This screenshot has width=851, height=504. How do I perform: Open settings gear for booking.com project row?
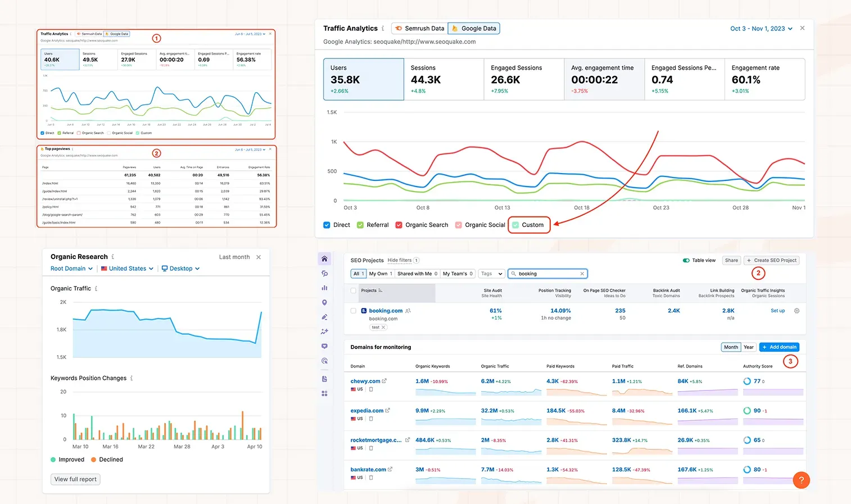point(796,310)
